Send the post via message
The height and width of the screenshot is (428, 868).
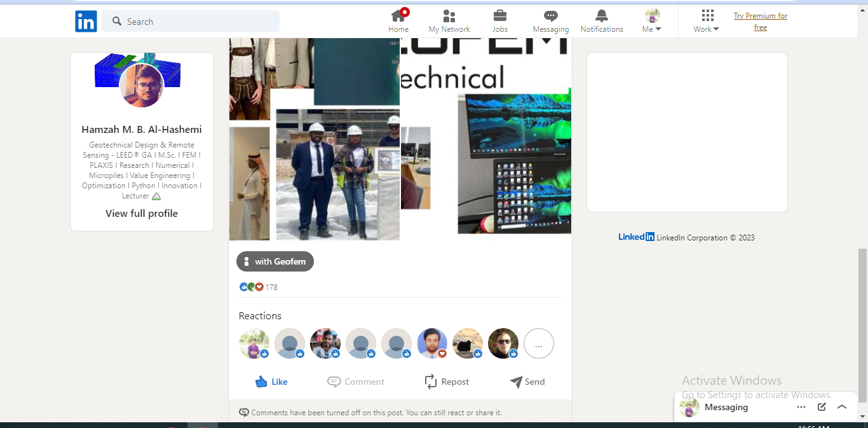[527, 382]
